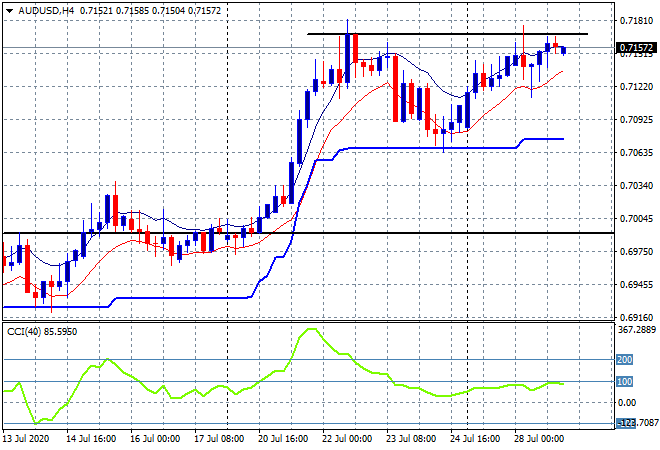This screenshot has width=660, height=450.
Task: Click the 367.2889 CCI scale value
Action: [637, 330]
